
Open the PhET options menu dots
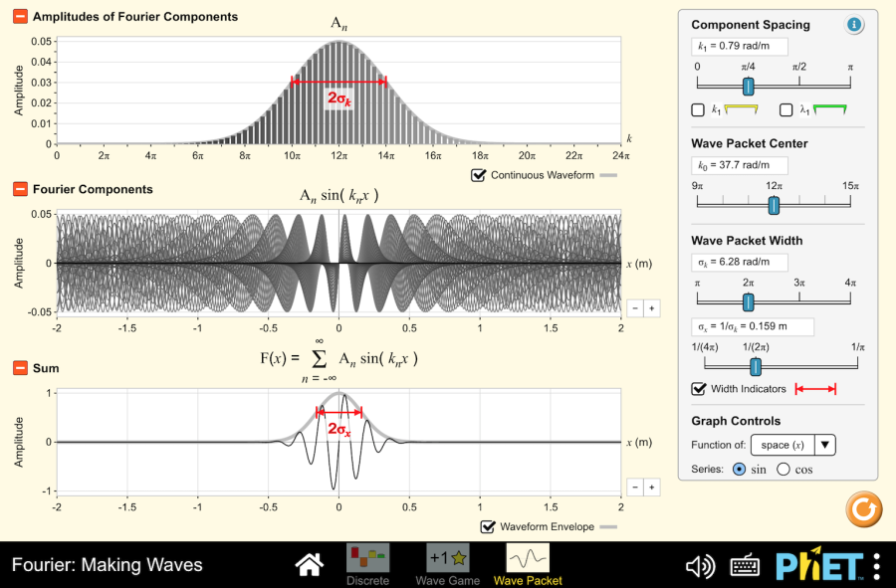(x=876, y=566)
